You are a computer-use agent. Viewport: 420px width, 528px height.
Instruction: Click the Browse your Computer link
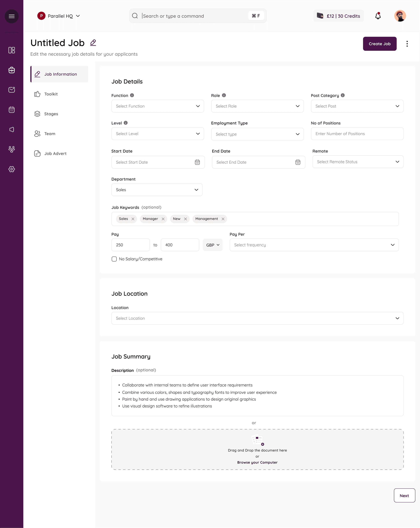[x=257, y=462]
